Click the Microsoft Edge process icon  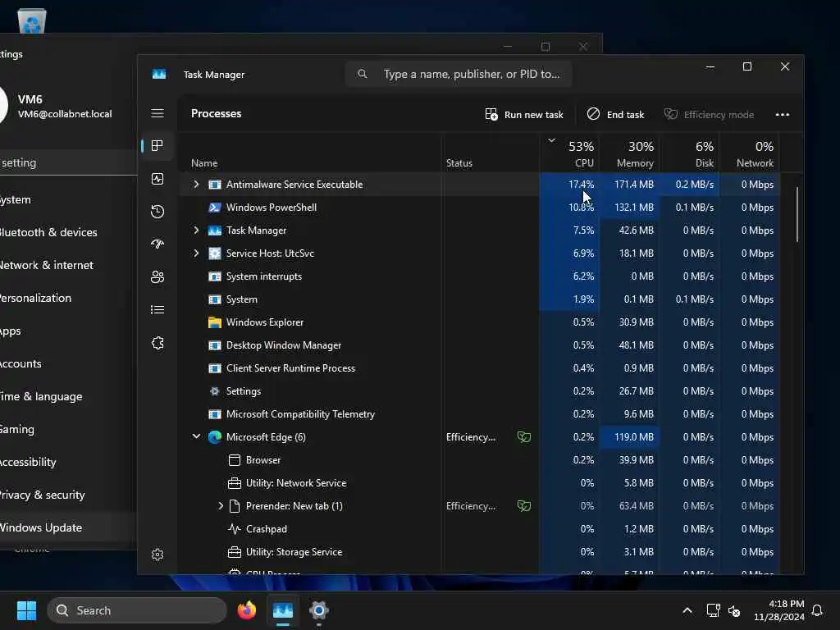point(214,437)
